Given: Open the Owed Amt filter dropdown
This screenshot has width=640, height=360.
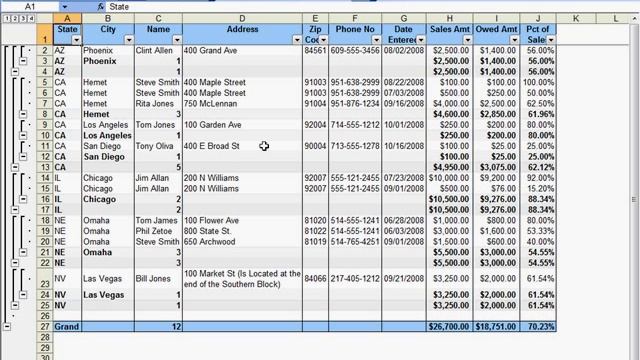Looking at the screenshot, I should (514, 40).
